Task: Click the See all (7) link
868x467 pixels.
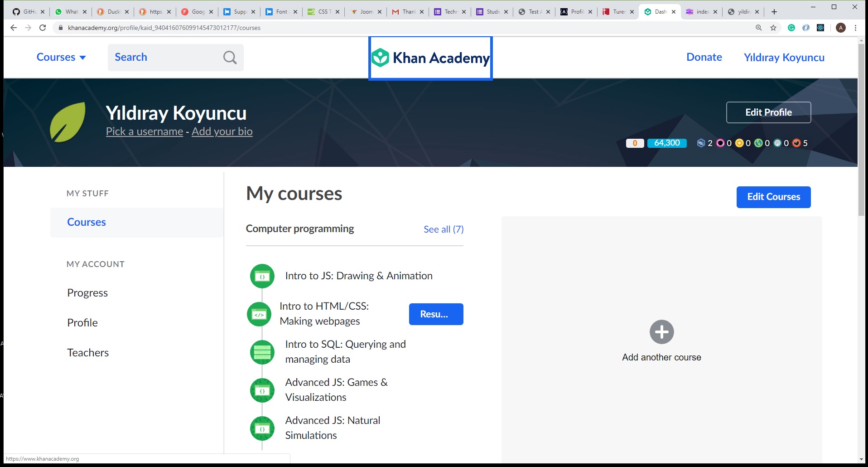Action: [444, 229]
